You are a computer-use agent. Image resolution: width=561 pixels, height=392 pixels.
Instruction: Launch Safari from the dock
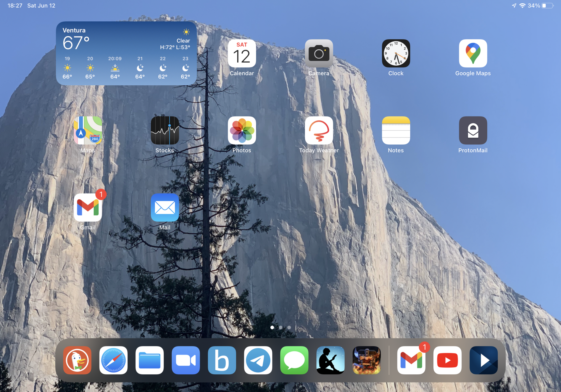(x=113, y=360)
